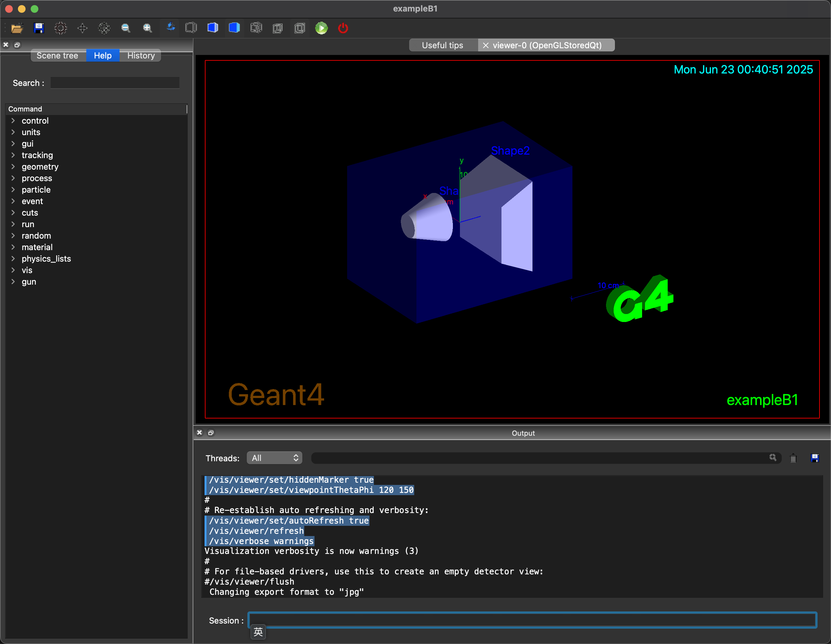Float the Output dock panel
The image size is (831, 644).
(x=211, y=433)
